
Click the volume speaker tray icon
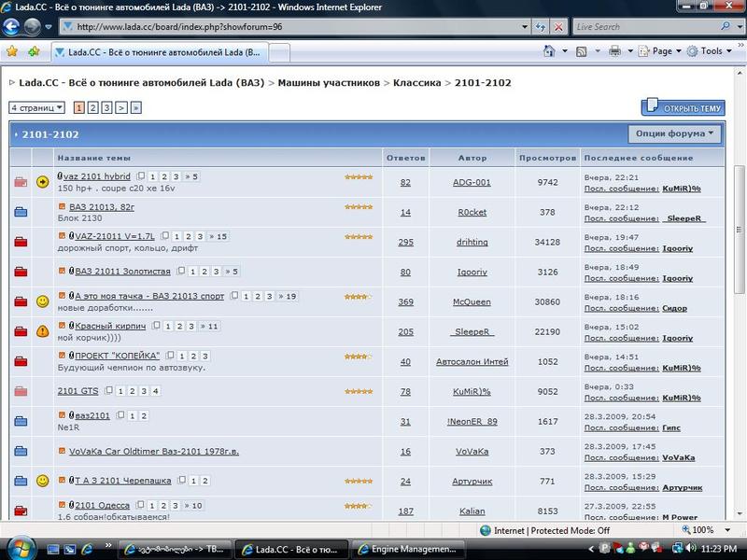click(x=691, y=549)
